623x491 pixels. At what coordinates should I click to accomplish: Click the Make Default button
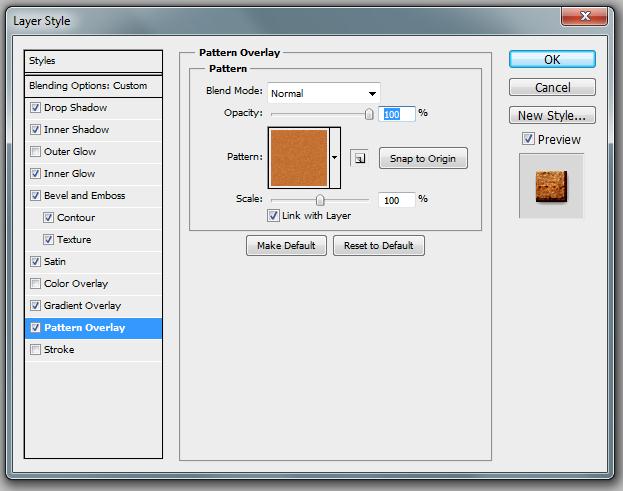point(285,246)
